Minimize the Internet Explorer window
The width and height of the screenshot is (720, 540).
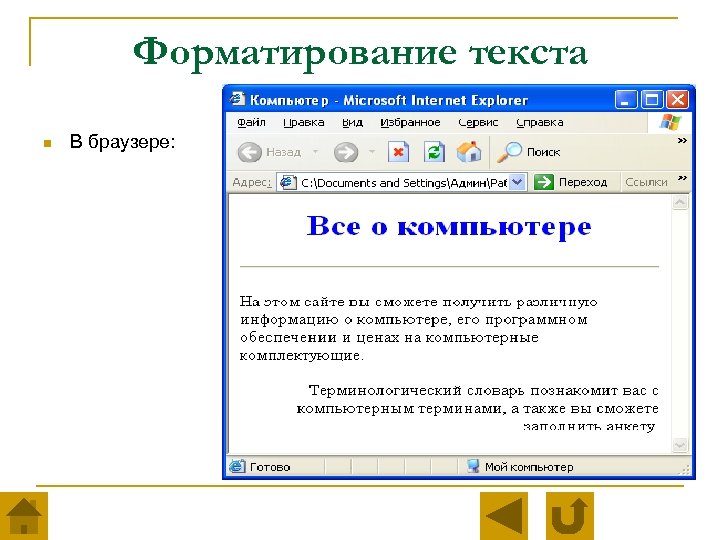pos(626,99)
